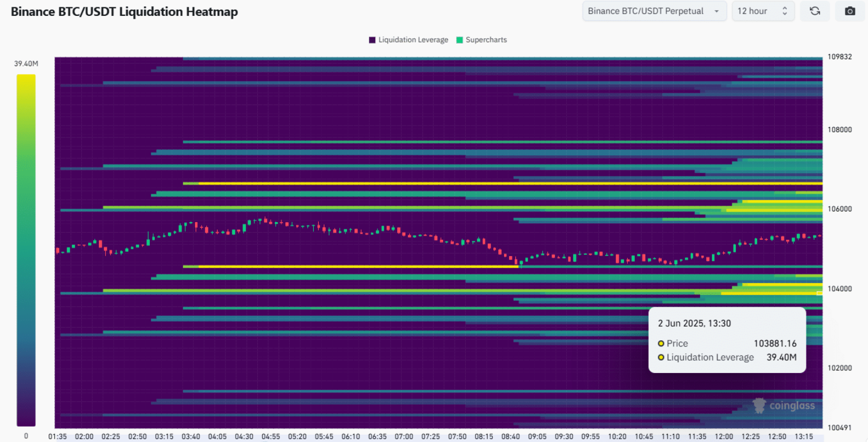Open the 12 hour time range selector

762,11
